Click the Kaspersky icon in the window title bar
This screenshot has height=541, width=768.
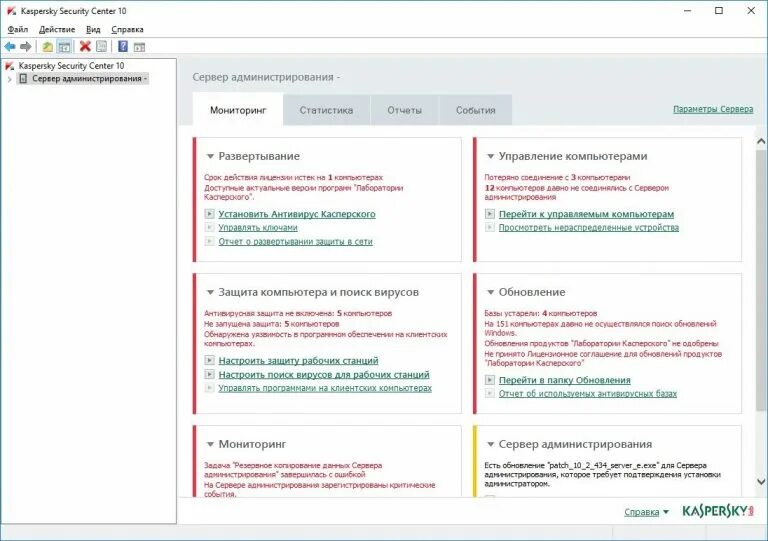(11, 11)
